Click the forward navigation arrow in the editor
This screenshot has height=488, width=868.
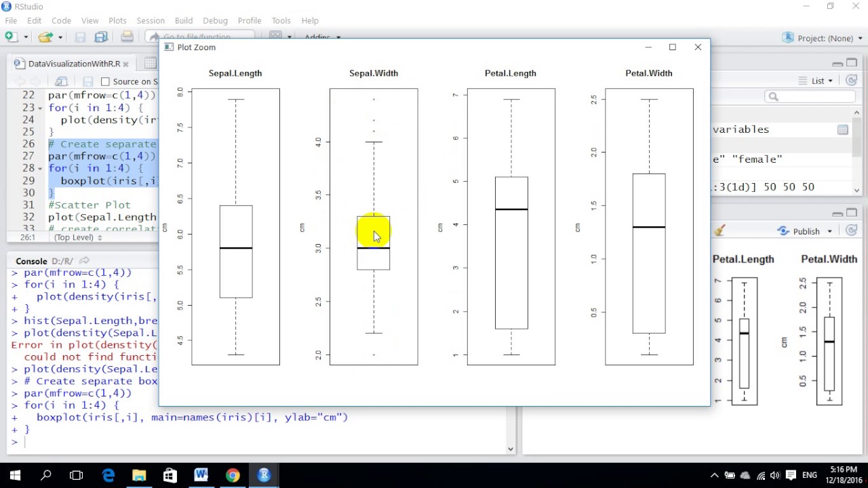pyautogui.click(x=36, y=81)
